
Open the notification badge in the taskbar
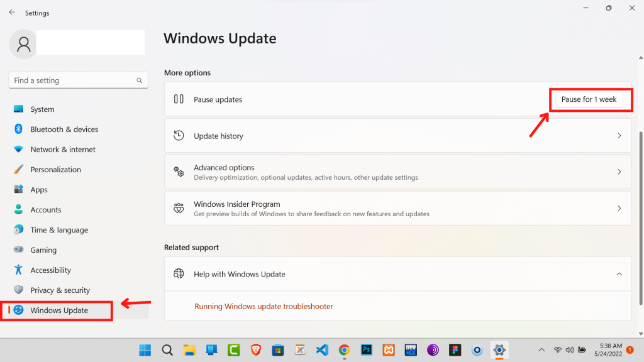click(x=630, y=350)
